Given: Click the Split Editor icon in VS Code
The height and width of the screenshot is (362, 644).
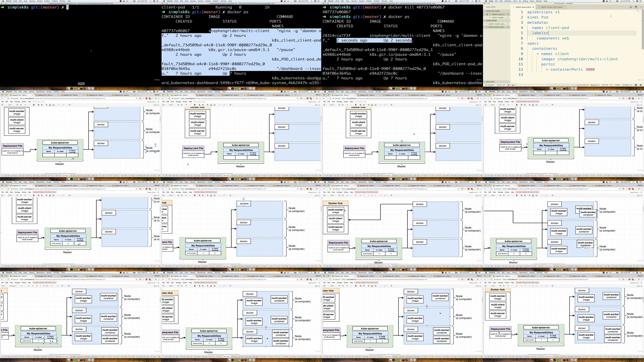Looking at the screenshot, I should [x=636, y=7].
